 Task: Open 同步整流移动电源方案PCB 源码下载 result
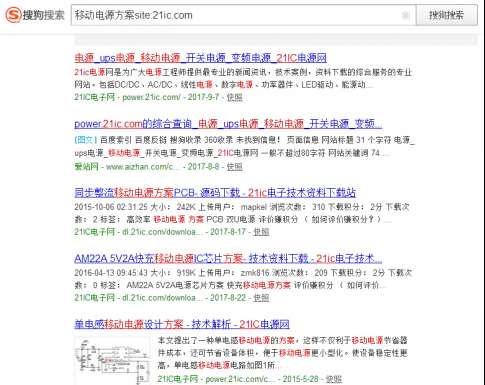215,192
